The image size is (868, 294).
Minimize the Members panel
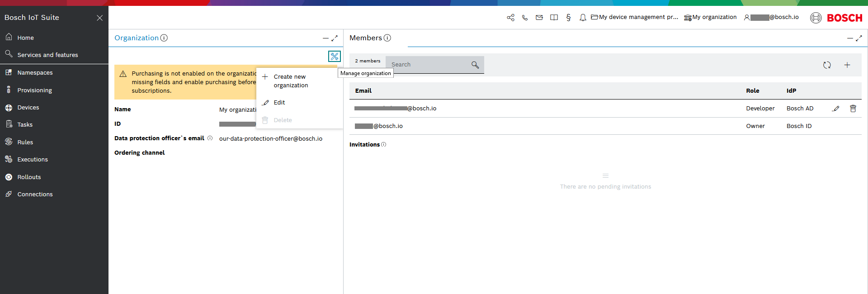850,38
